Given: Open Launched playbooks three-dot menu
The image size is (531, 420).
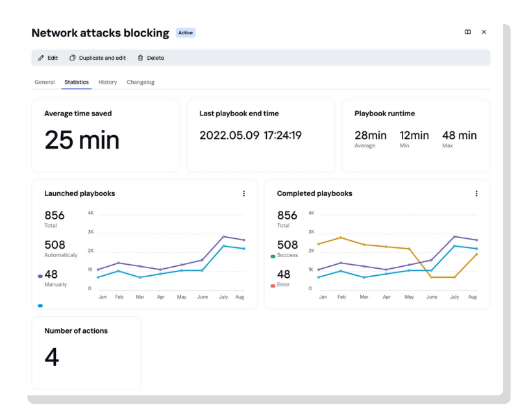Looking at the screenshot, I should [x=243, y=193].
